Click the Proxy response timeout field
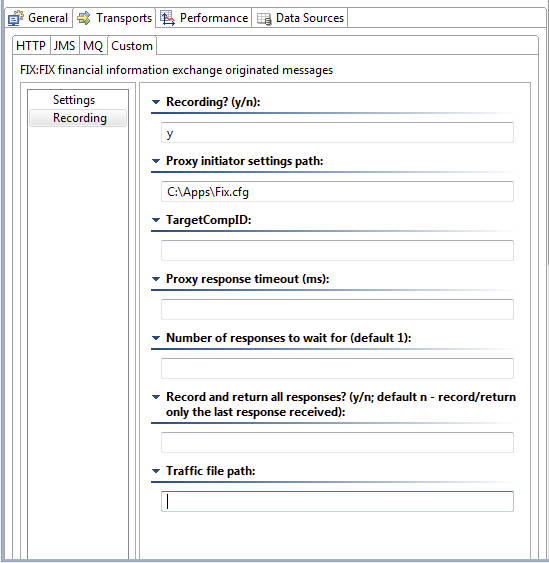The image size is (549, 563). [x=337, y=310]
